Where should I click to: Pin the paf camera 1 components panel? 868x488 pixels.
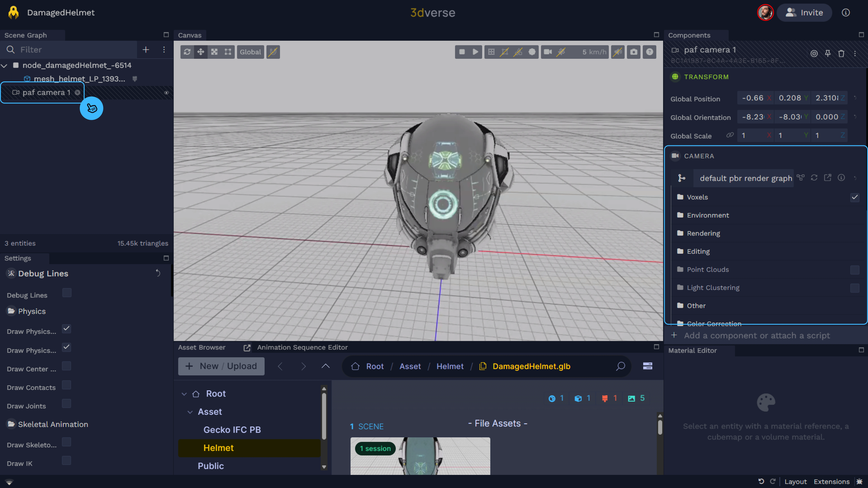coord(828,53)
